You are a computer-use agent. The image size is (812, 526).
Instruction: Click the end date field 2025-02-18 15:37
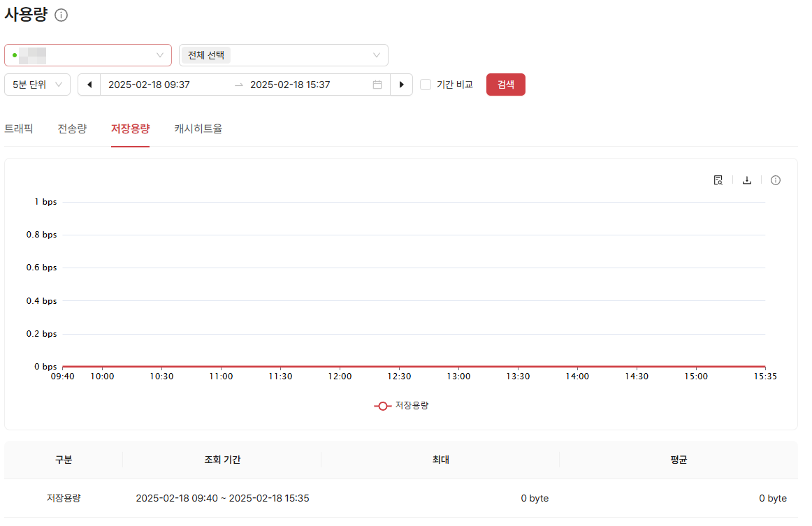pyautogui.click(x=290, y=85)
